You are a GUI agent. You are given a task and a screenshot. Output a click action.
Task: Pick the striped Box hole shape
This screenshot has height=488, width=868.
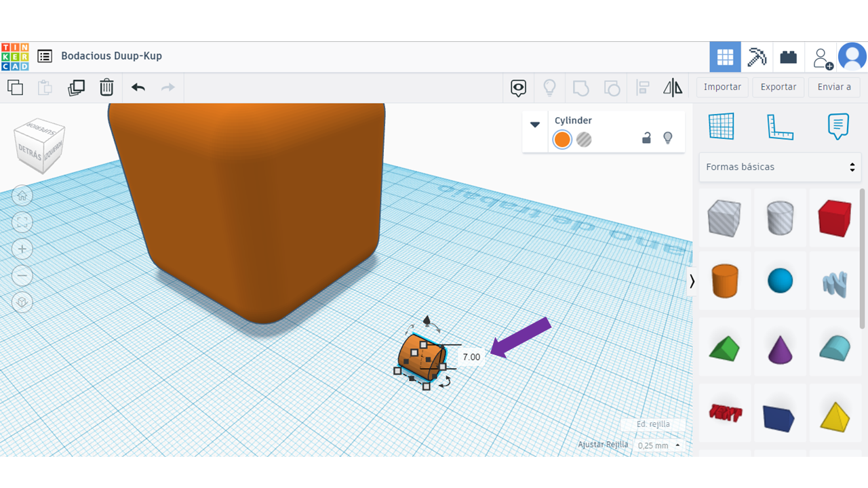click(724, 220)
